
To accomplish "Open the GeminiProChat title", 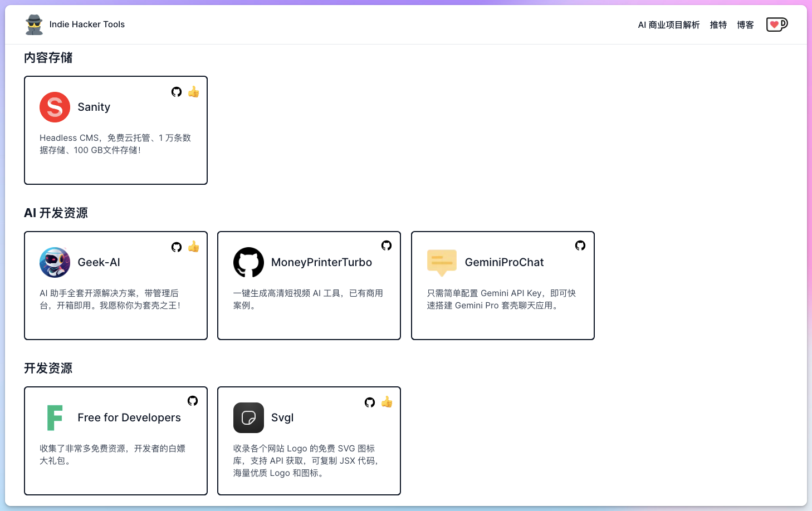I will [504, 262].
